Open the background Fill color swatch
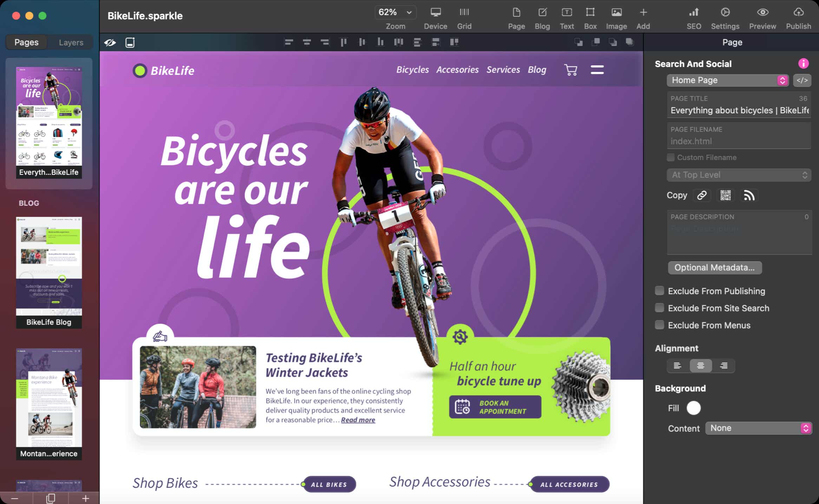Screen dimensions: 819x504 (x=693, y=408)
